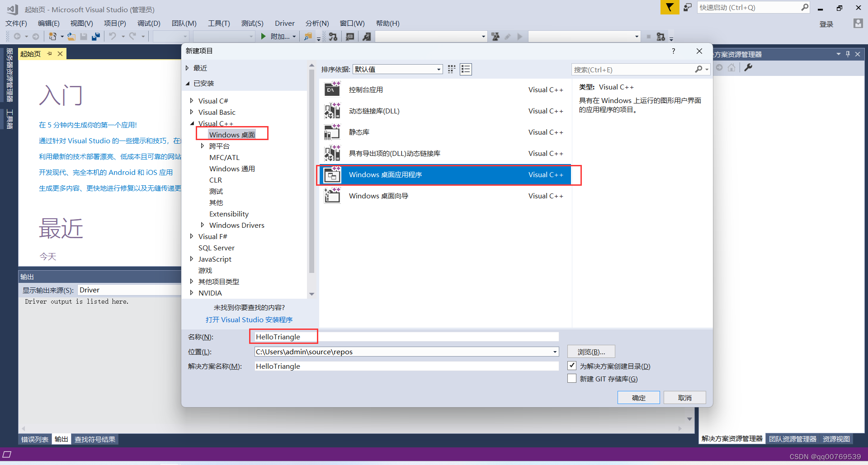Toggle the filter icon near quick launch
This screenshot has height=465, width=868.
[670, 7]
